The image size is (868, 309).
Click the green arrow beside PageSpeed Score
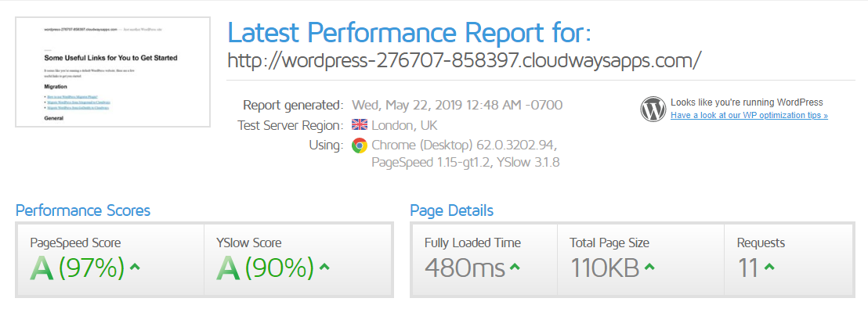[x=135, y=267]
